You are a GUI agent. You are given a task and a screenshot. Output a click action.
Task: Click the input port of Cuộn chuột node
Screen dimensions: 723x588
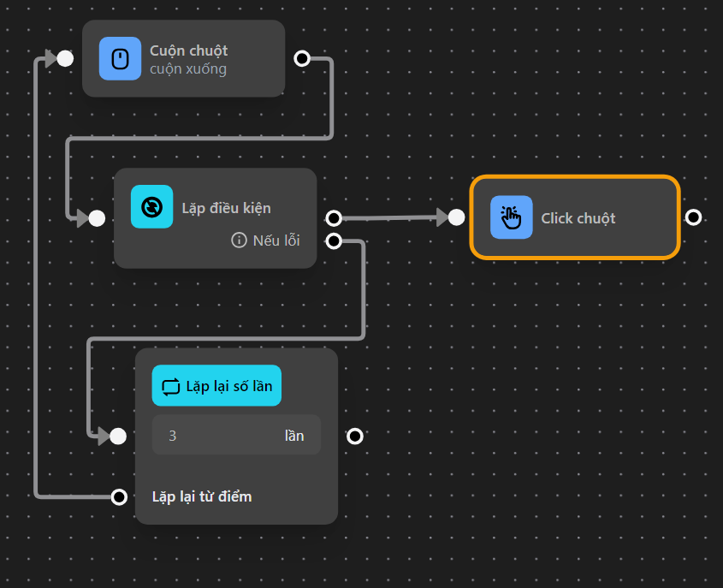(x=64, y=58)
